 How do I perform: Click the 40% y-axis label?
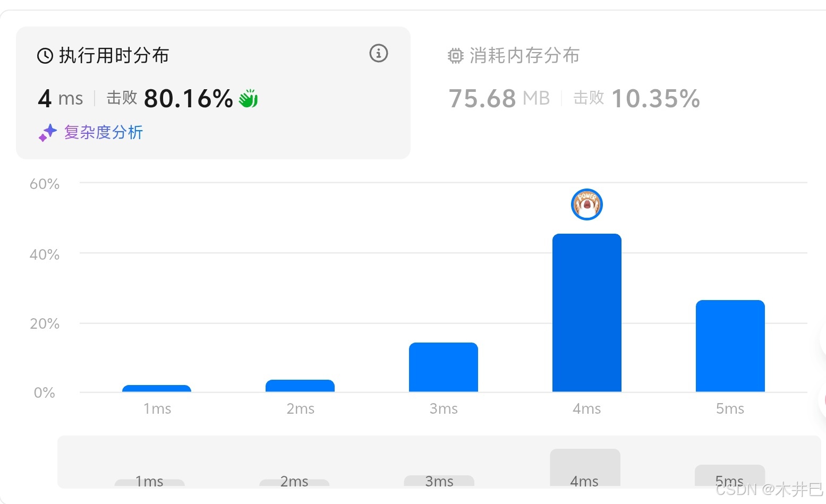45,255
